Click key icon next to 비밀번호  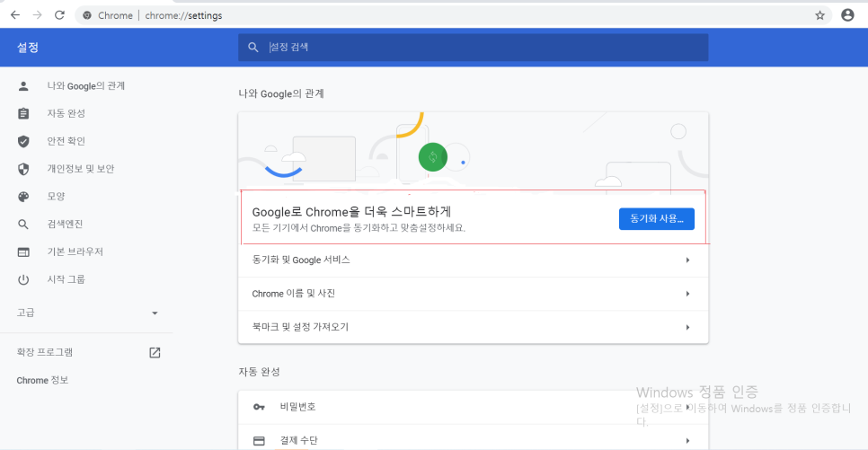259,407
